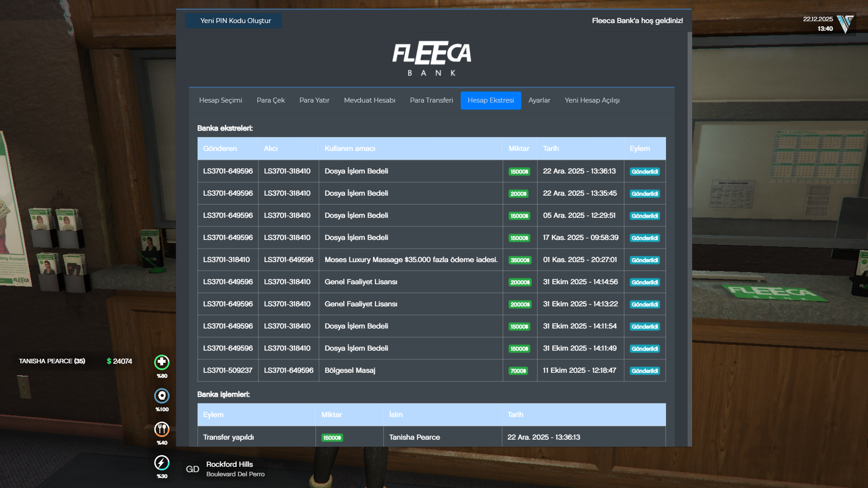Click the Fleeca Bank'a hoş geldiniz! greeting

pos(637,21)
